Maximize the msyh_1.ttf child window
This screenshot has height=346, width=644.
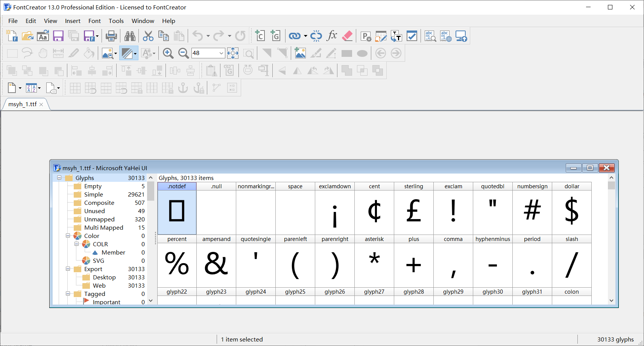(590, 168)
